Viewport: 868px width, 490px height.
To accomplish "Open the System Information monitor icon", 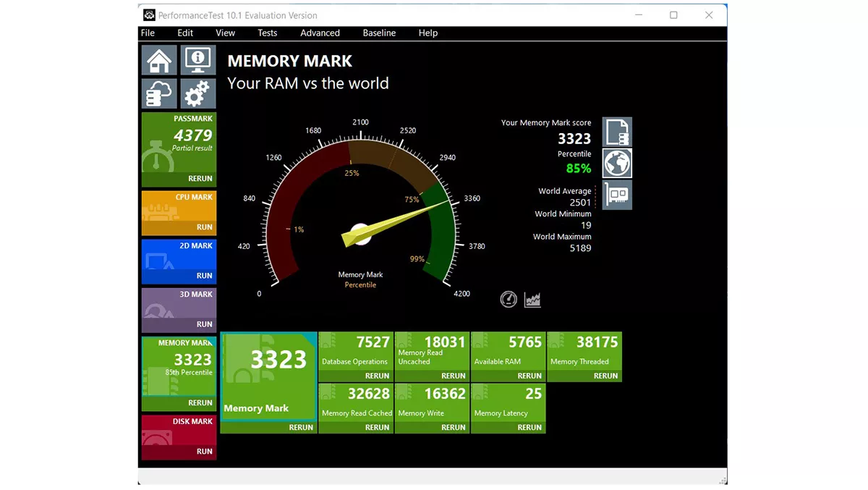I will click(198, 60).
